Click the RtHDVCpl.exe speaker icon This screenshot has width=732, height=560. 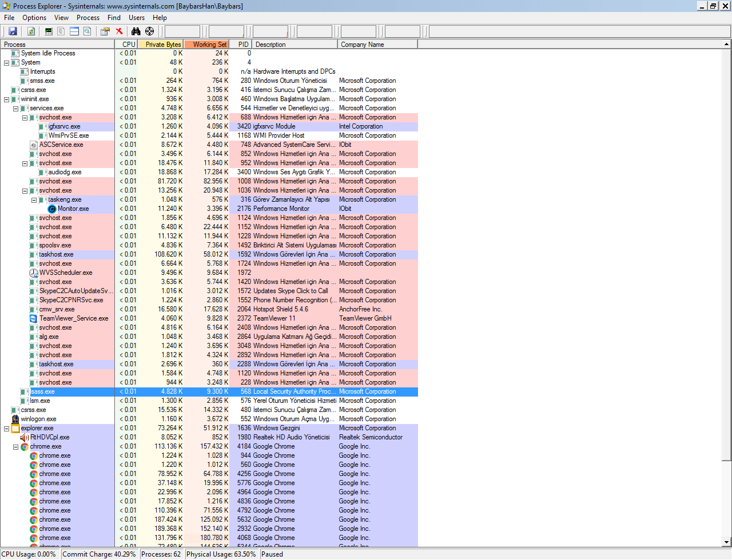click(x=25, y=437)
